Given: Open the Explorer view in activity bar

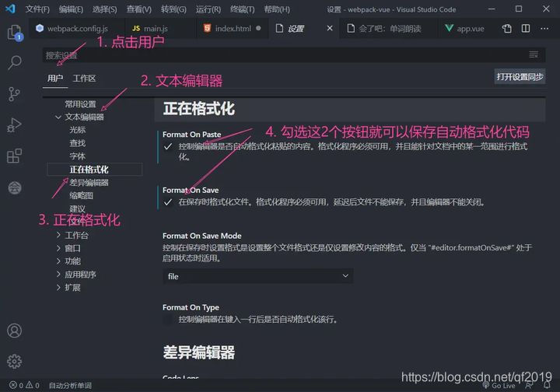Looking at the screenshot, I should click(x=15, y=33).
